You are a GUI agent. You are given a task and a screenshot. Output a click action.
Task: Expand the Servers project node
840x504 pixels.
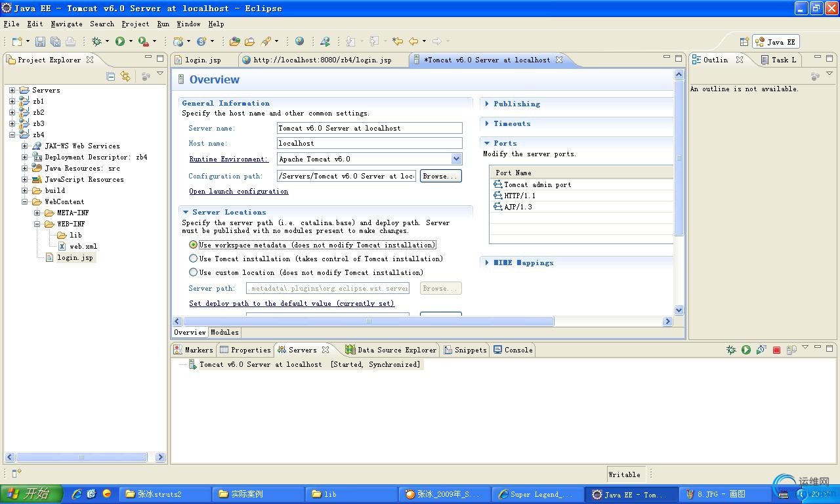[x=12, y=90]
